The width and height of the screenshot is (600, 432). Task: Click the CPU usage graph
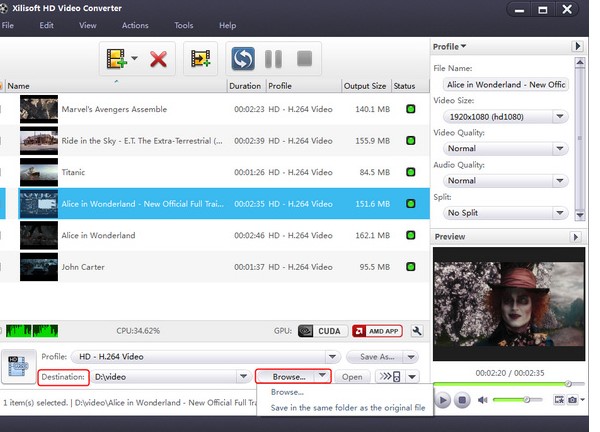click(32, 331)
